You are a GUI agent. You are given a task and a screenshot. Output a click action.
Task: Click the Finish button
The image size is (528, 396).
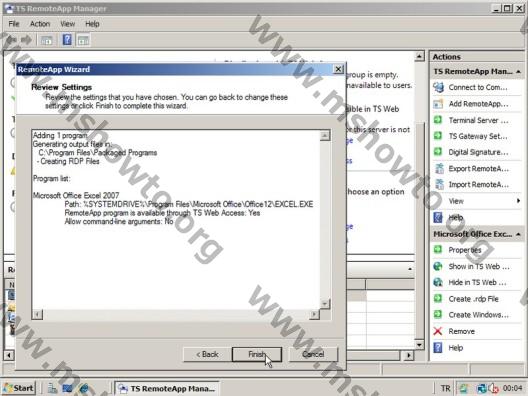click(257, 354)
